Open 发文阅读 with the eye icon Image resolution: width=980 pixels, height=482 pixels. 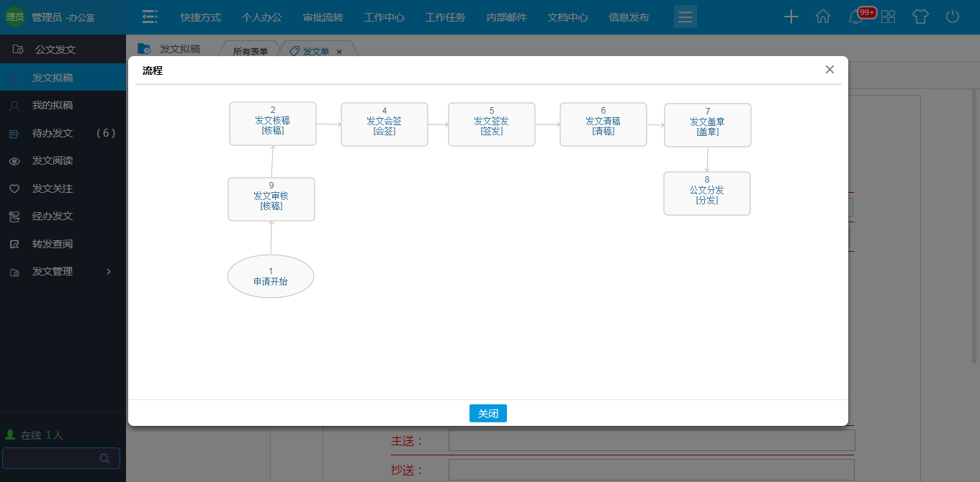(53, 161)
